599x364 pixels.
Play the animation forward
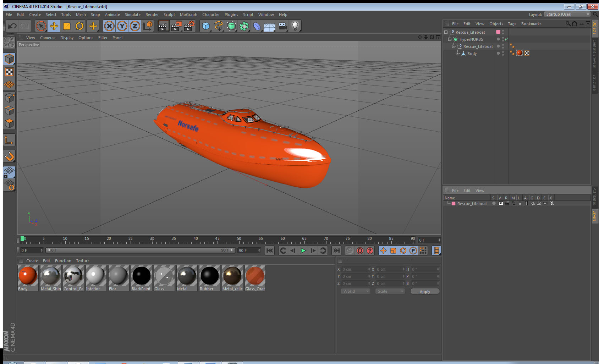coord(303,250)
